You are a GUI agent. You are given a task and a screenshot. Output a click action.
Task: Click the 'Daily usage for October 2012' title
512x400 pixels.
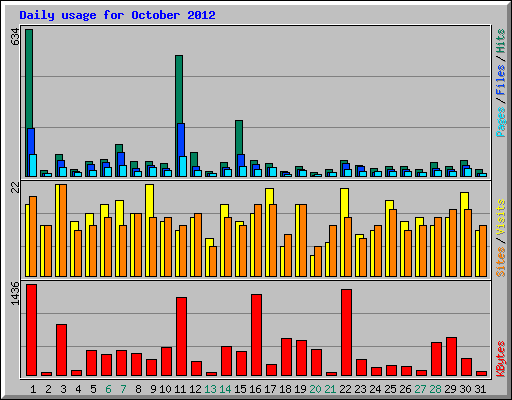pos(117,15)
